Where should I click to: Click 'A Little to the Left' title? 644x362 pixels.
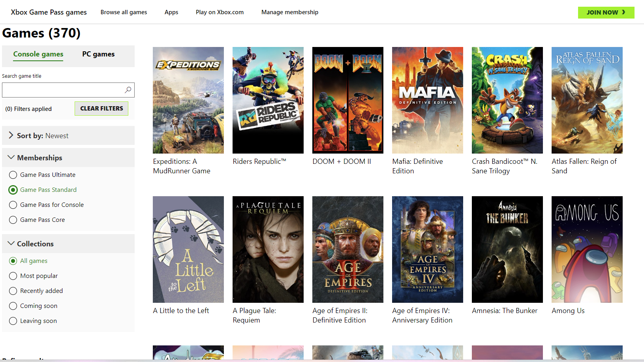[x=181, y=311]
